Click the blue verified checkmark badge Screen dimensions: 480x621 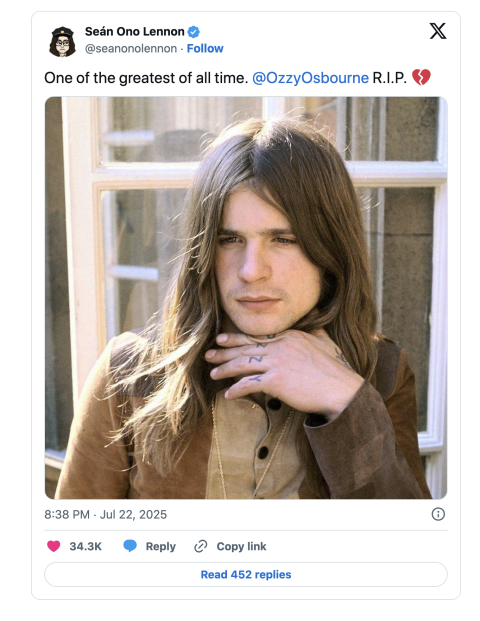point(194,32)
